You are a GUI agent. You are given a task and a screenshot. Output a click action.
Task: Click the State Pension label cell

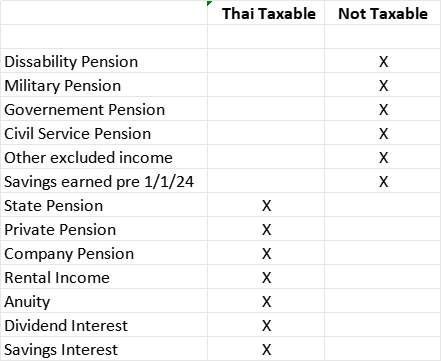104,205
